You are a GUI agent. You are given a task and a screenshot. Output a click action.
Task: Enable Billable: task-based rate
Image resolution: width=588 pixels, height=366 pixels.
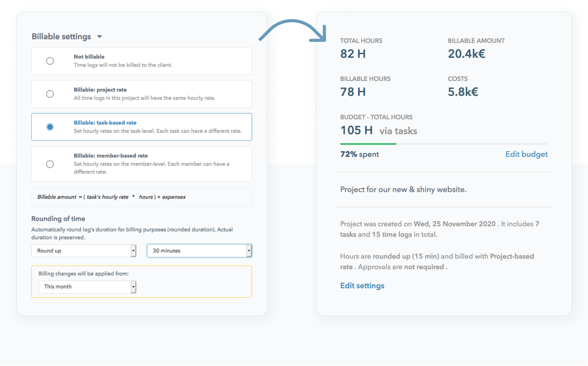(x=50, y=127)
